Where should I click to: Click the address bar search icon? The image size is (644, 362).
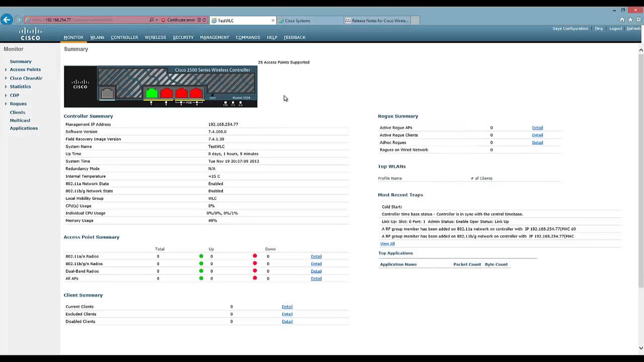151,20
